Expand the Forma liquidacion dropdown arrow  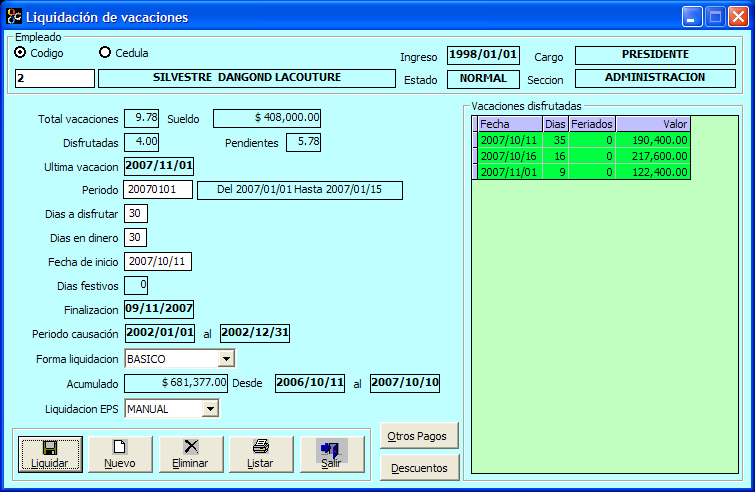(226, 359)
